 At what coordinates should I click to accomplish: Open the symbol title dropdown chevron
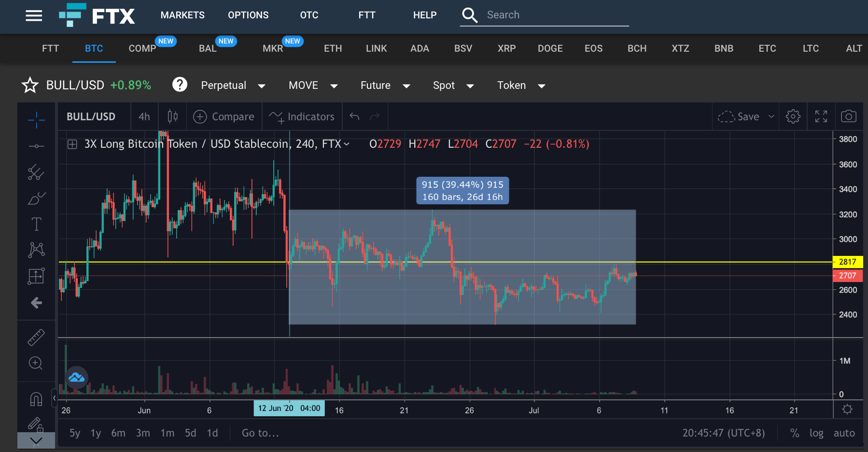(x=347, y=144)
